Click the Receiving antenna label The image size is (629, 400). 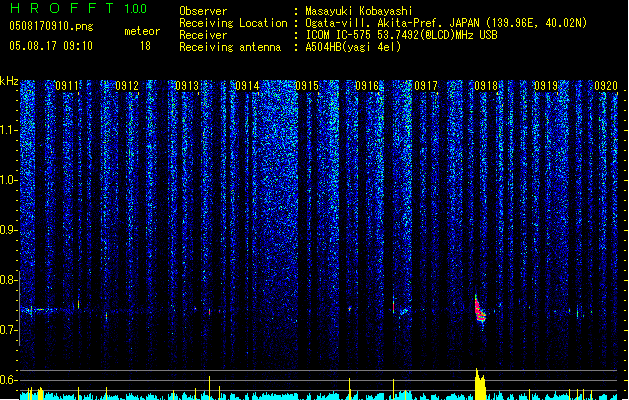(230, 47)
